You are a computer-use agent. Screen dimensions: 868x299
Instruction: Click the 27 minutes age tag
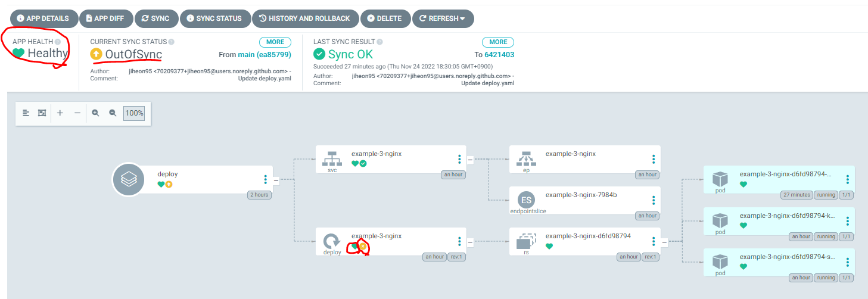[x=797, y=195]
